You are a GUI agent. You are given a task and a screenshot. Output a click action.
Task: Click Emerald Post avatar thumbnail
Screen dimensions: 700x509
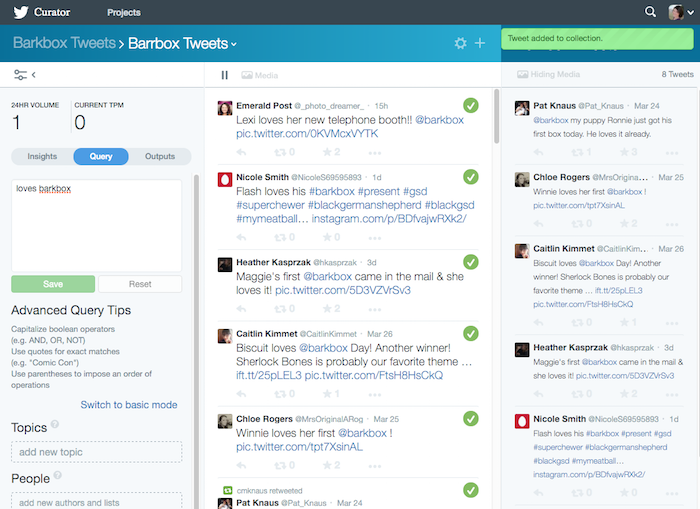(x=225, y=108)
